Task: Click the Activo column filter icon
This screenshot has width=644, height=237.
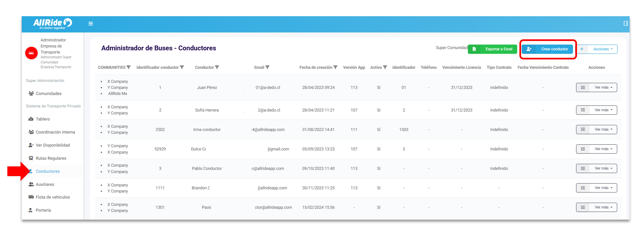Action: point(385,67)
